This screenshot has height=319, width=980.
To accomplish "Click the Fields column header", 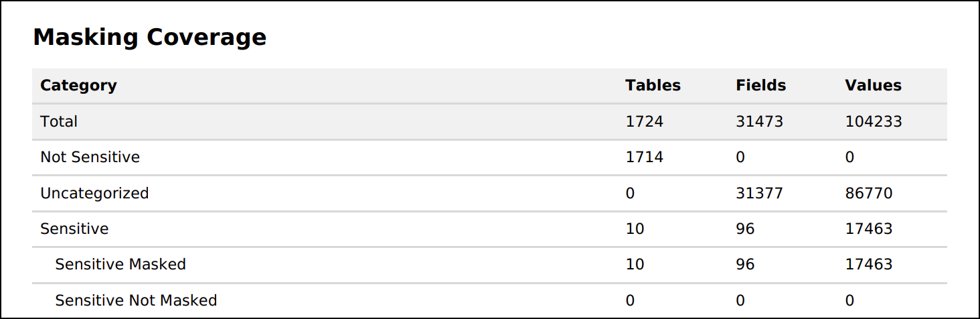I will [760, 86].
